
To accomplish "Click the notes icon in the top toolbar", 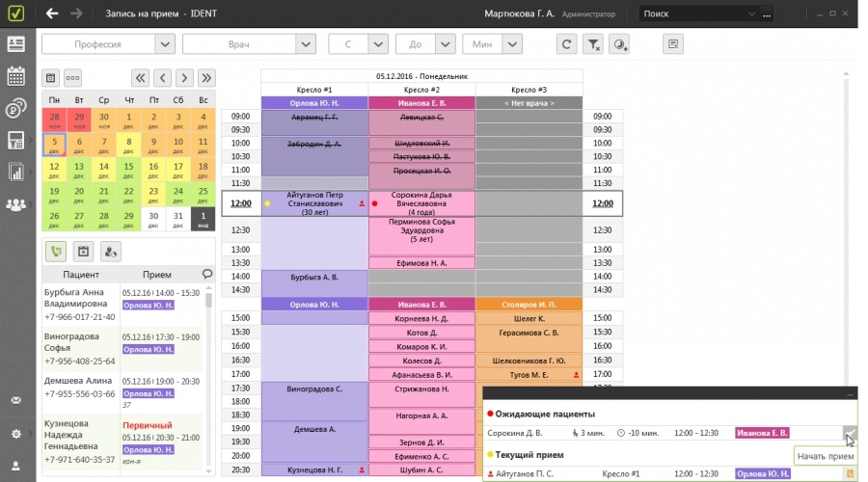I will click(x=673, y=44).
